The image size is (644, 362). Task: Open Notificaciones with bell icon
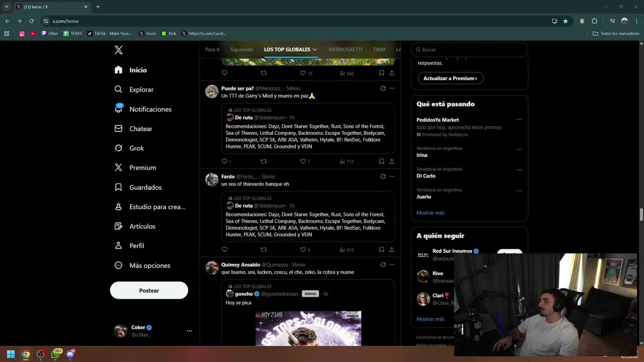(x=143, y=109)
